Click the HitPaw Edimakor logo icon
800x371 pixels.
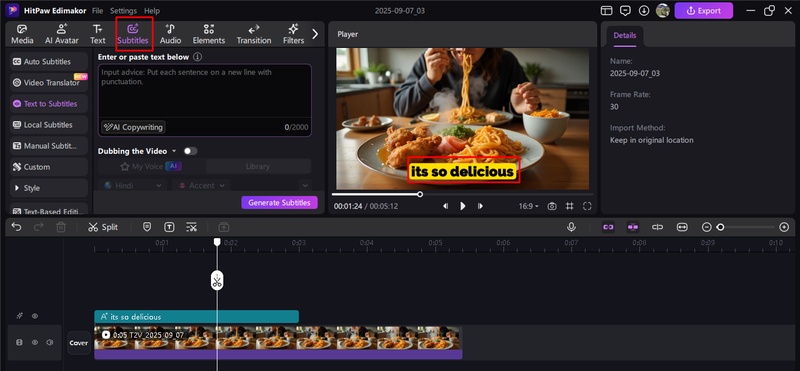[12, 10]
